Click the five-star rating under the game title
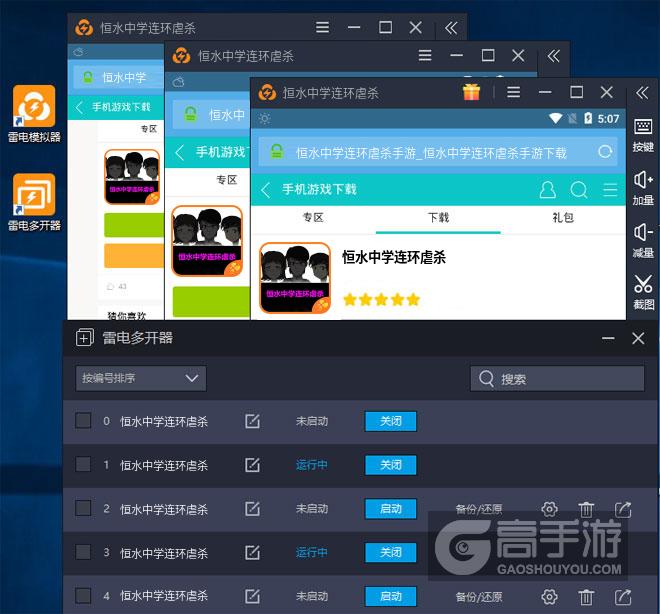660x614 pixels. [x=381, y=300]
